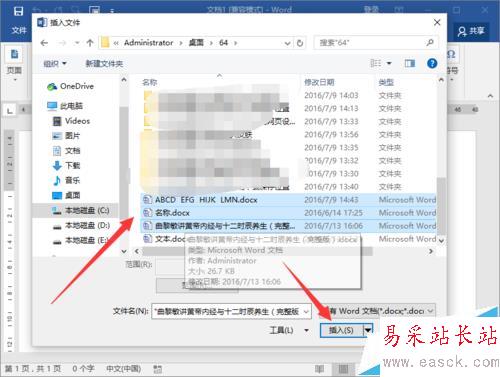
Task: Open the Word file type filter dropdown
Action: tap(430, 311)
